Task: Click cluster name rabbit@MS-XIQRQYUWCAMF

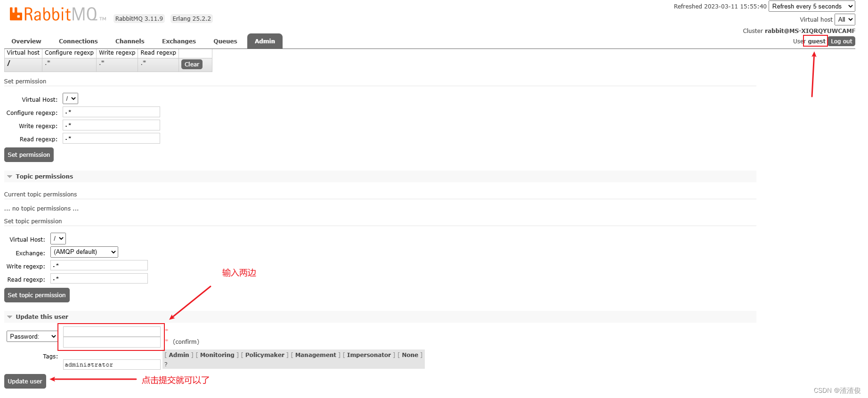Action: click(x=810, y=31)
